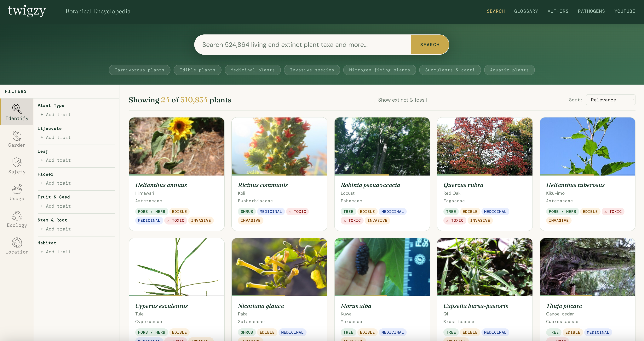Open the PATHOGENS nav item

591,11
